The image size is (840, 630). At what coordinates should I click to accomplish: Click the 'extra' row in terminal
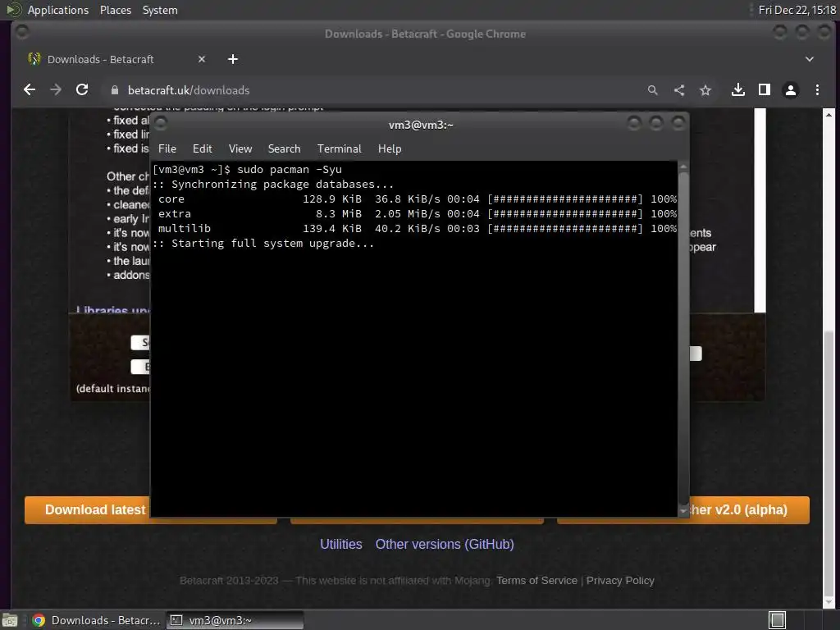[414, 214]
